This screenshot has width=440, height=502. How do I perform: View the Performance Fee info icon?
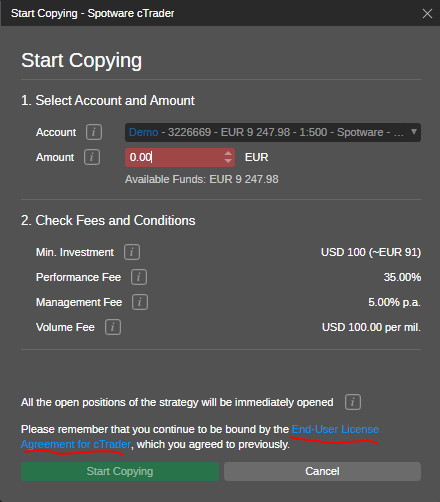click(139, 277)
